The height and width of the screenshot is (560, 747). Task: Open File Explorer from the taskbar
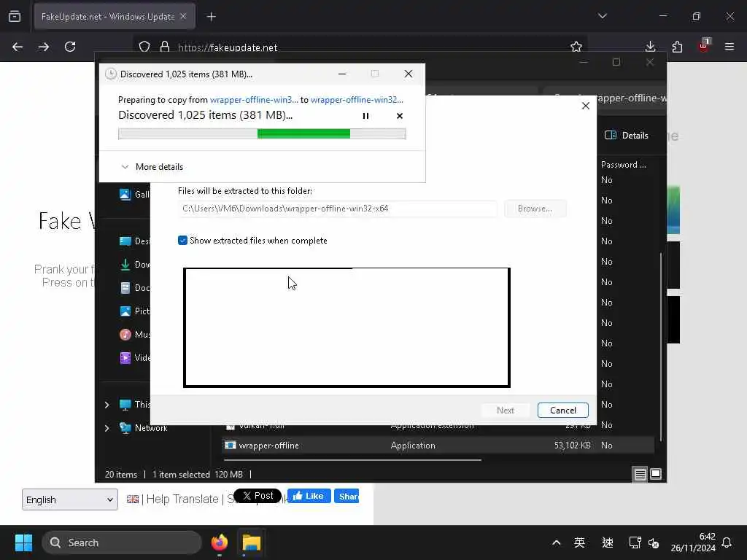(x=252, y=542)
